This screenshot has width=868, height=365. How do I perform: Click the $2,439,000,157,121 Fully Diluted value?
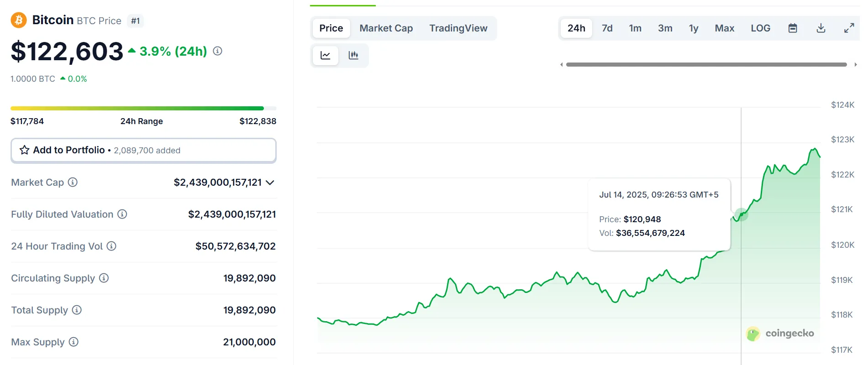232,214
